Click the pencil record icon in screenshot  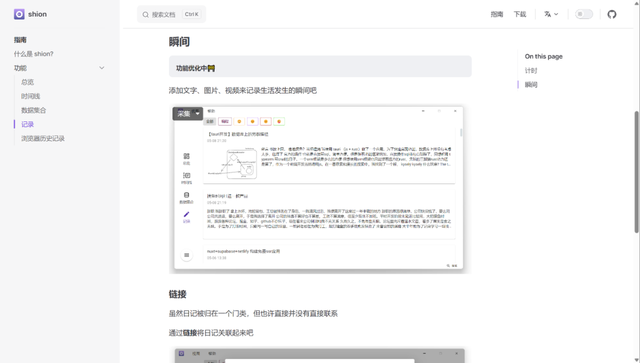tap(187, 214)
